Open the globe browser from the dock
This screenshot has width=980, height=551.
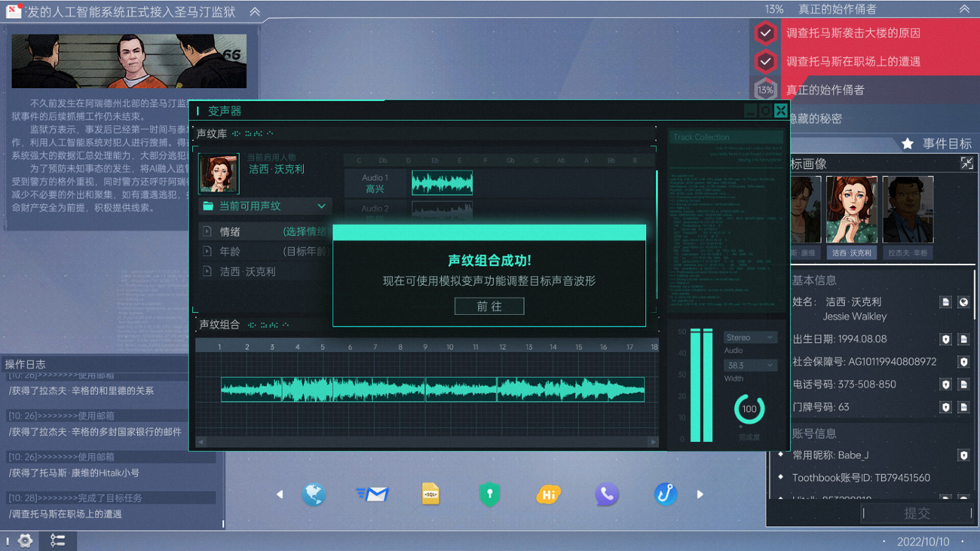(x=314, y=494)
